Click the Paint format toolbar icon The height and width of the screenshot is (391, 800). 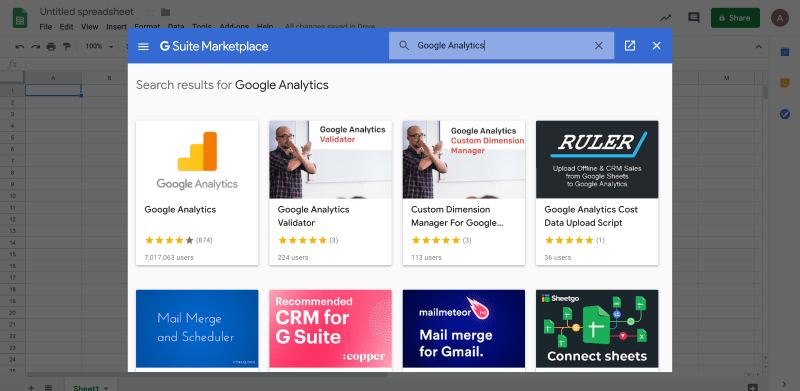pyautogui.click(x=66, y=46)
